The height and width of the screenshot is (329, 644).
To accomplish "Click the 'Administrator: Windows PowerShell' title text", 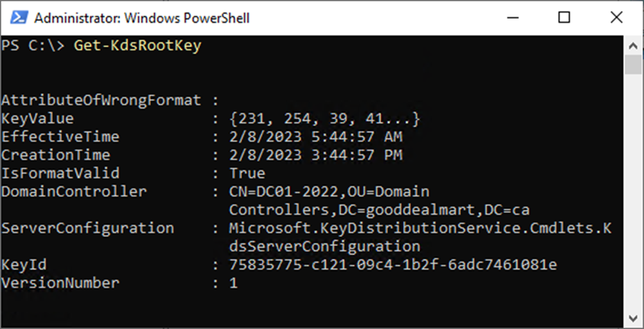I will tap(142, 18).
